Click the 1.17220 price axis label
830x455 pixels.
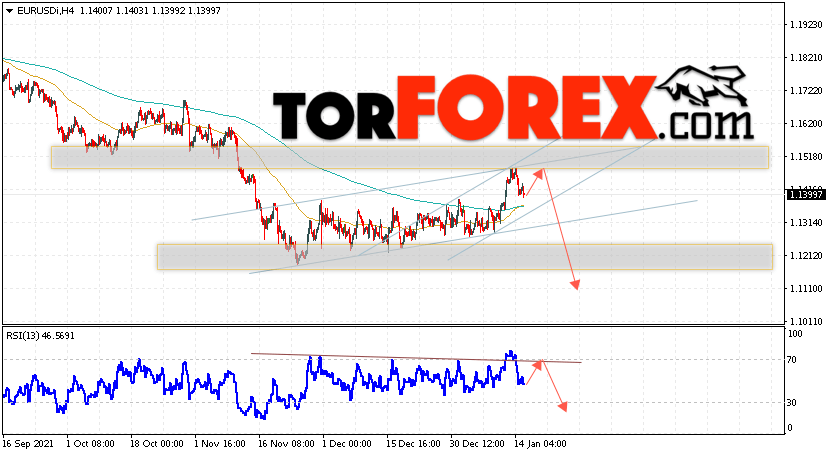click(x=806, y=91)
